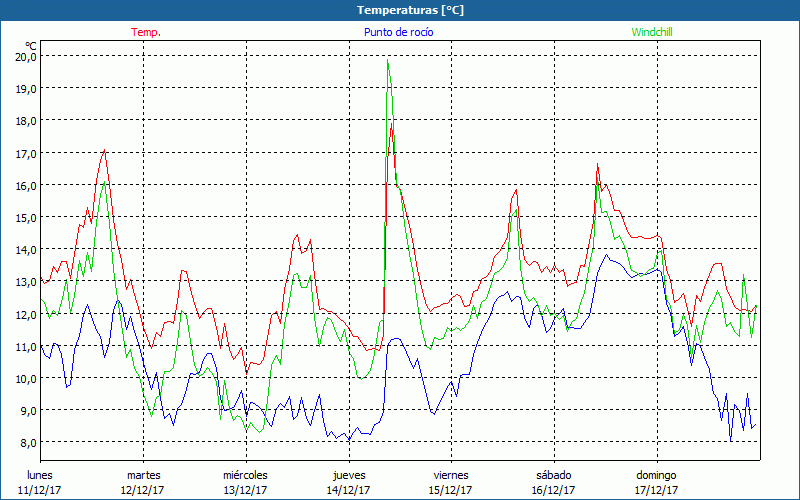800x500 pixels.
Task: Click the red temperature peak on Monday
Action: 104,151
